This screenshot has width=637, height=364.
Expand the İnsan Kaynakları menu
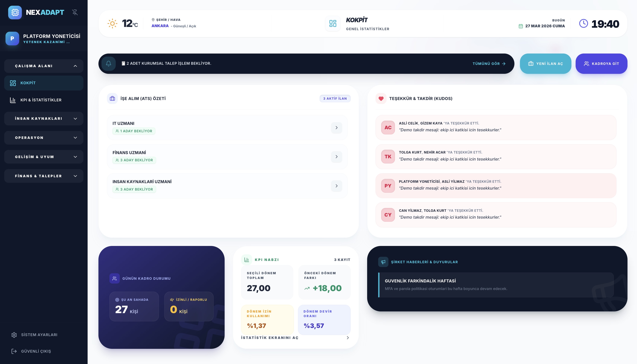click(x=44, y=118)
